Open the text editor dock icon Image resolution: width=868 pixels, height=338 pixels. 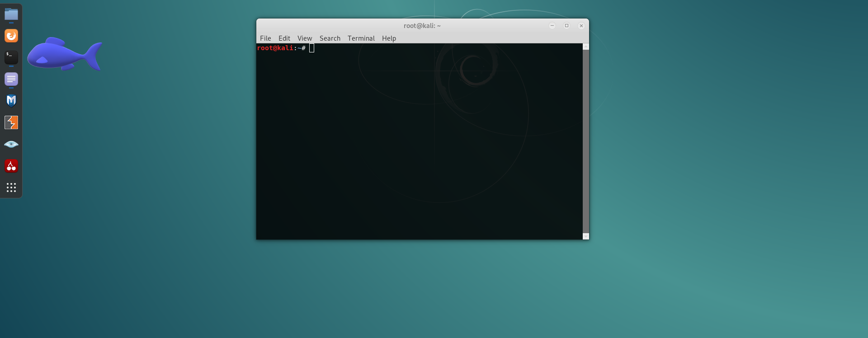(x=11, y=79)
